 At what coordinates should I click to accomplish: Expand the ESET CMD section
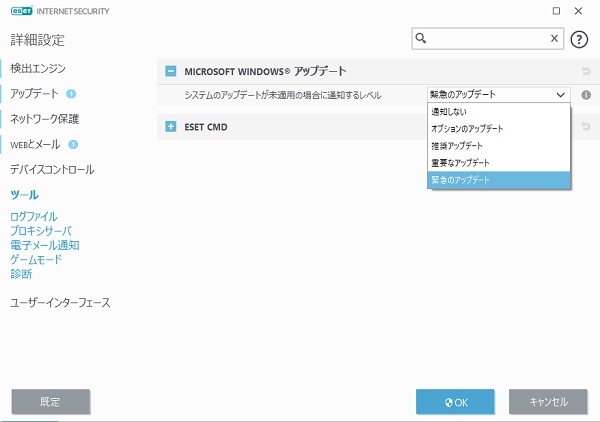[x=171, y=126]
